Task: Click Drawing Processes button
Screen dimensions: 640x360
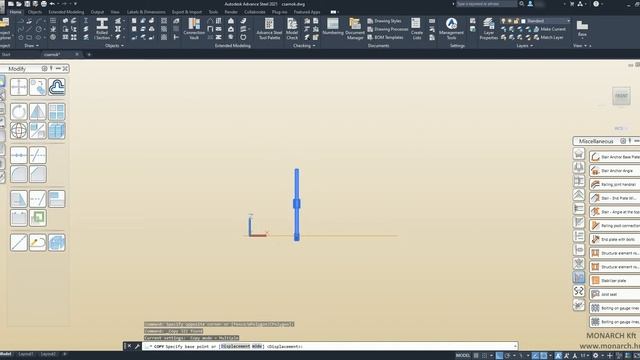Action: (387, 29)
